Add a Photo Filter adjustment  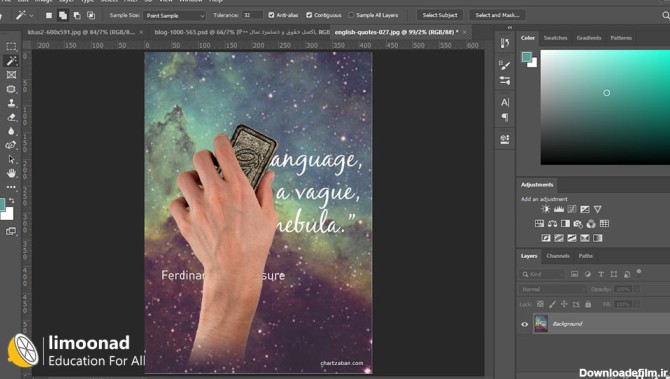point(578,223)
